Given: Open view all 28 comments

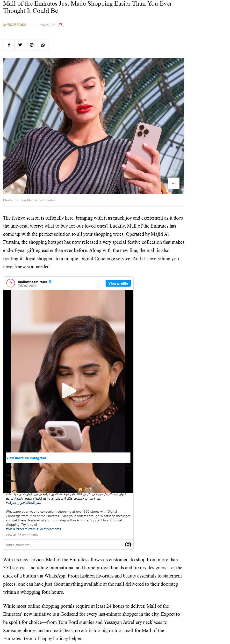Looking at the screenshot, I should click(x=22, y=535).
